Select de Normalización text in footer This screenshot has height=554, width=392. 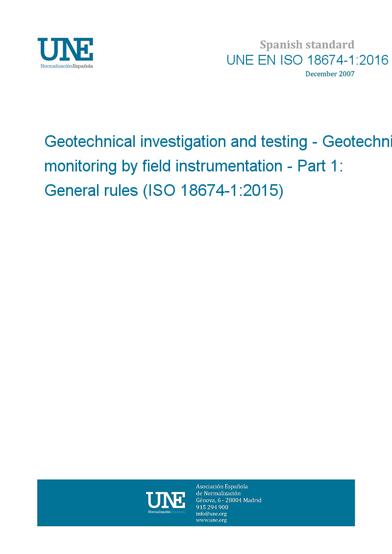(218, 493)
